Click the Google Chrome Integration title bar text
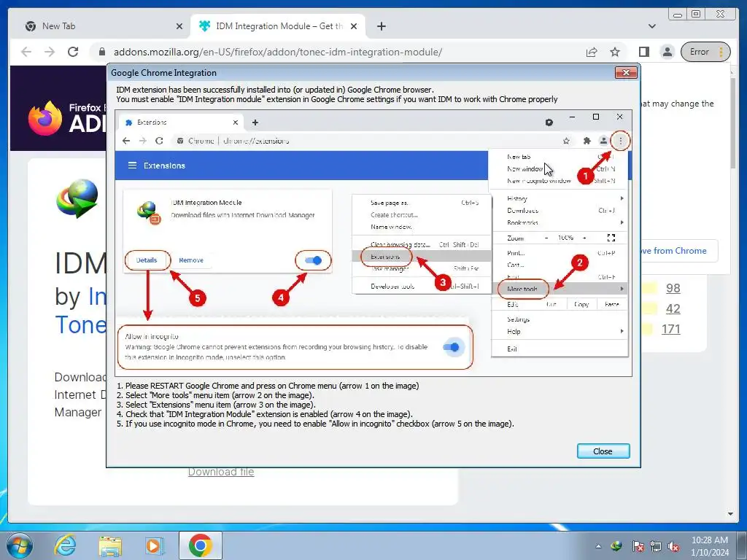747x560 pixels. pyautogui.click(x=164, y=73)
